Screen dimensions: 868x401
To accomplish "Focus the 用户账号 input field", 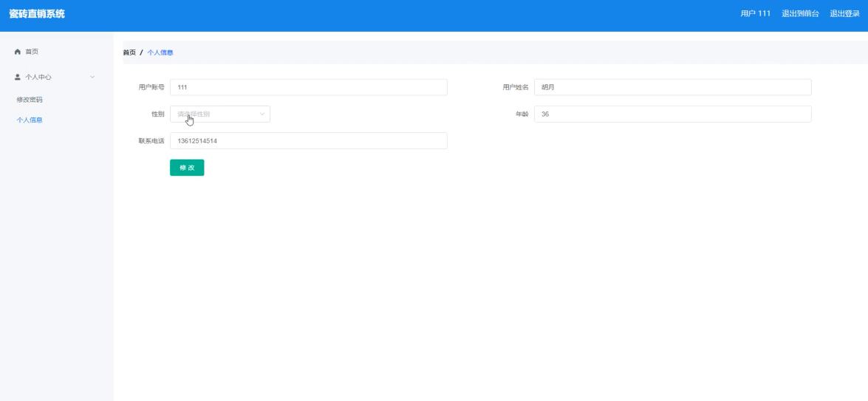I will click(x=308, y=87).
